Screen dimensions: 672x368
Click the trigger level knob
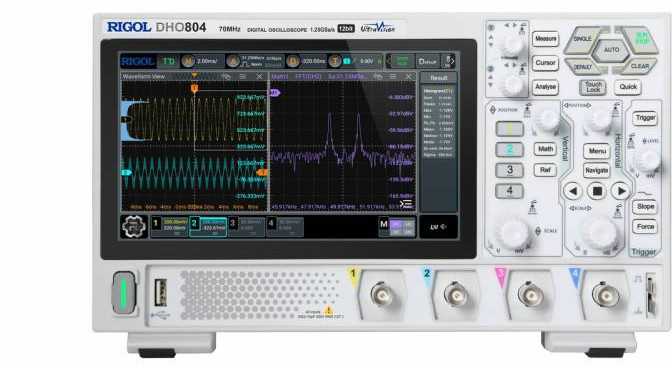click(648, 159)
